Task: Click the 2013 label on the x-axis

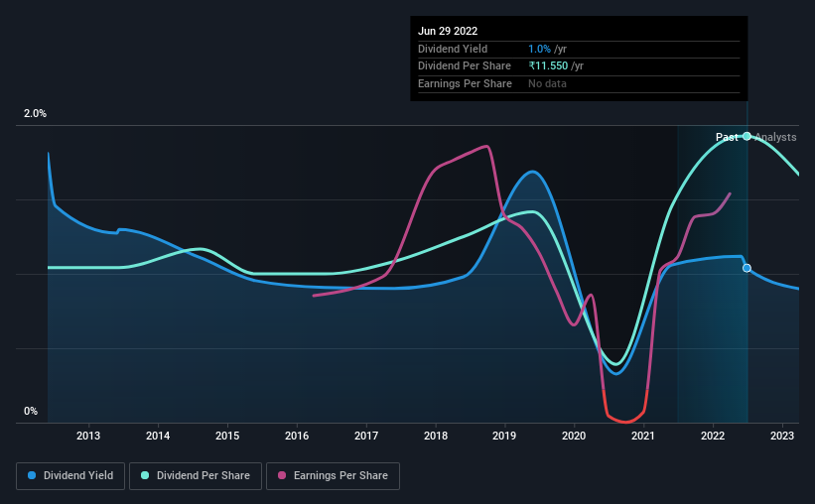Action: click(x=88, y=436)
